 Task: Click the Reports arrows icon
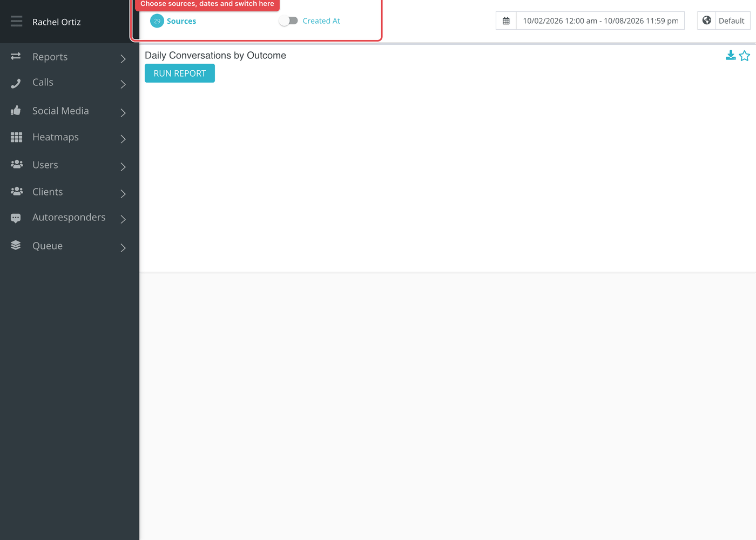pyautogui.click(x=16, y=56)
